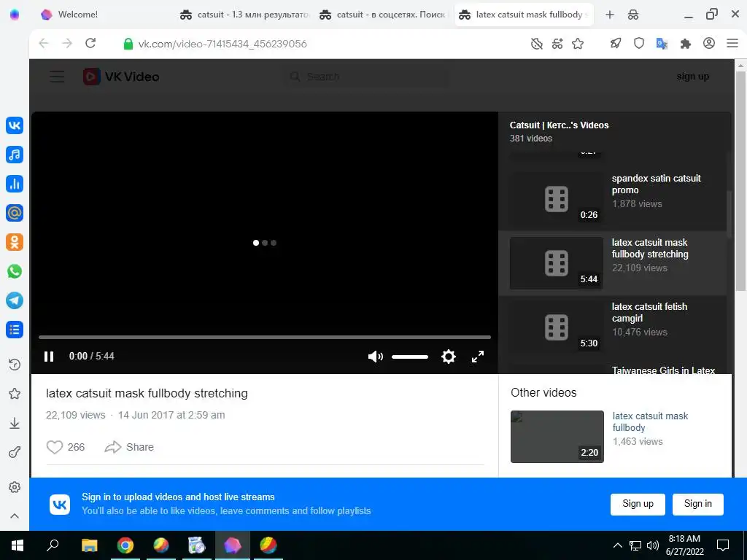Click the page vertical scrollbar
The height and width of the screenshot is (560, 747).
click(x=740, y=181)
